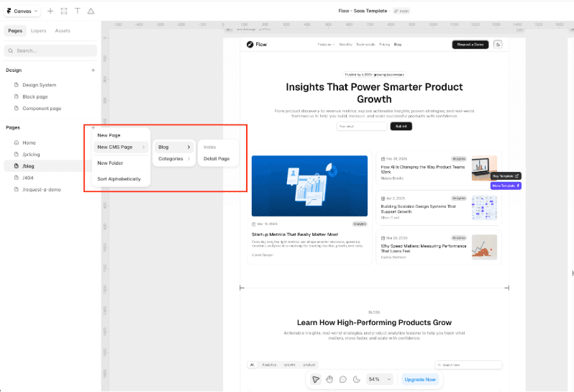Viewport: 574px width, 392px height.
Task: Toggle the dark mode icon in site header
Action: (x=498, y=45)
